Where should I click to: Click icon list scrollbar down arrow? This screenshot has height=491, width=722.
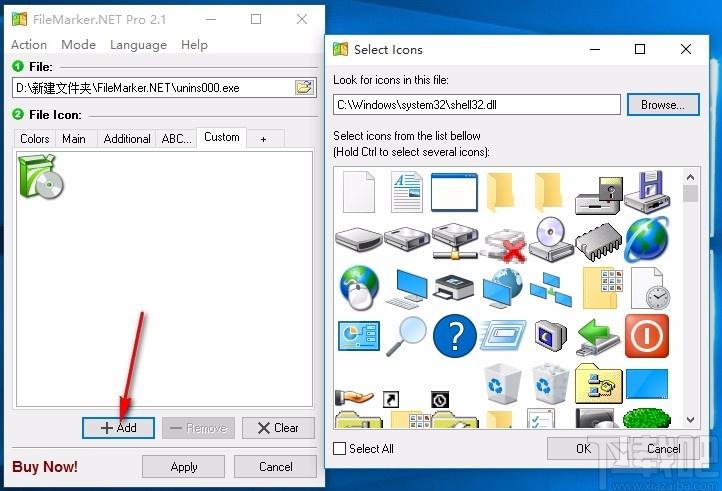690,420
